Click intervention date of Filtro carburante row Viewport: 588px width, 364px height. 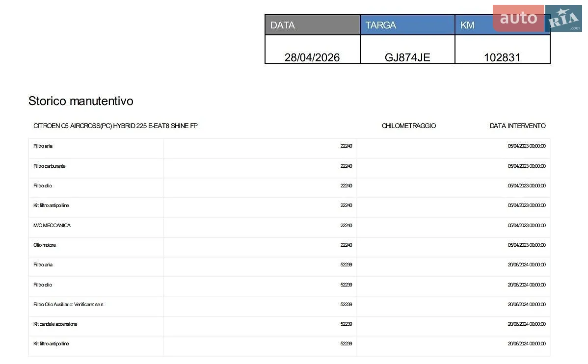[527, 166]
